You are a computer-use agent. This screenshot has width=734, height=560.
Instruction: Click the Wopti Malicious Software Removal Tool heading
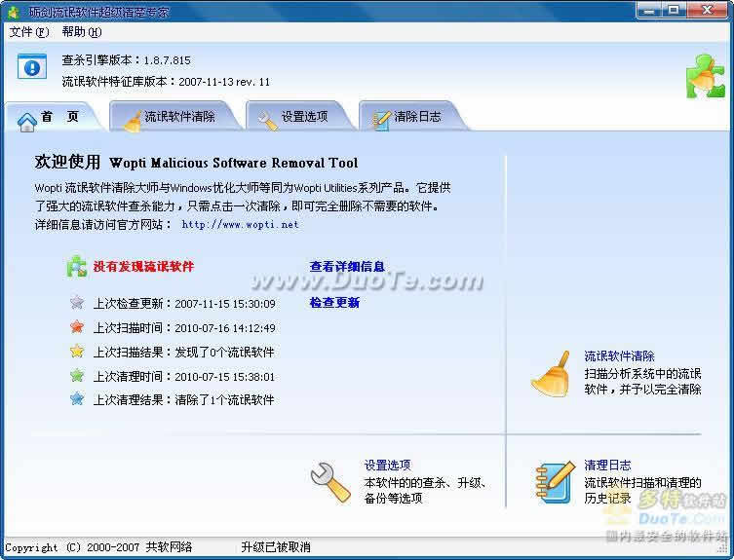pos(234,163)
